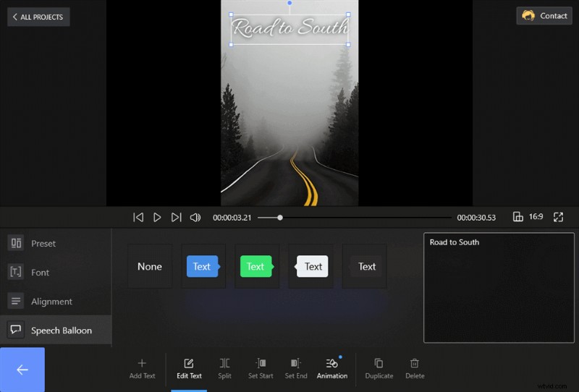
Task: Open the Alignment tab
Action: [56, 302]
